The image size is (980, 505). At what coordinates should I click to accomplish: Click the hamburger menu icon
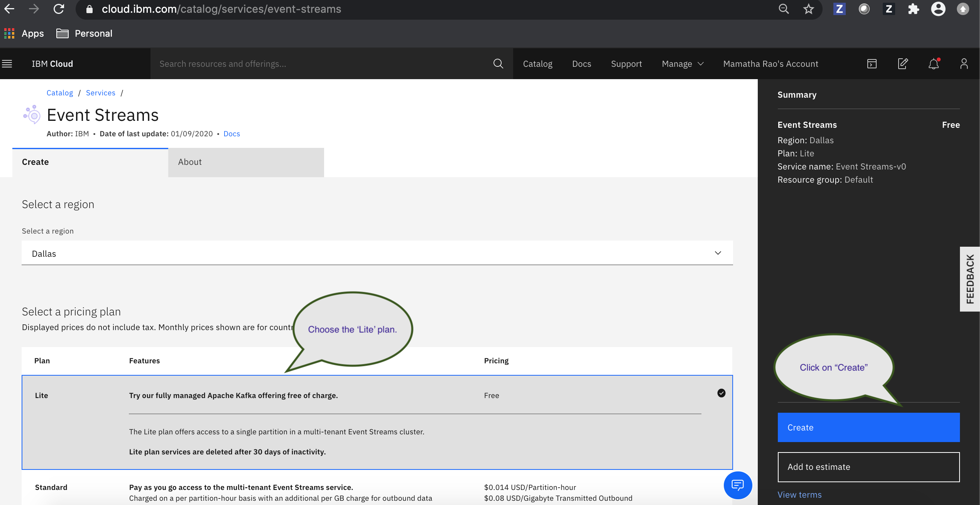[7, 63]
